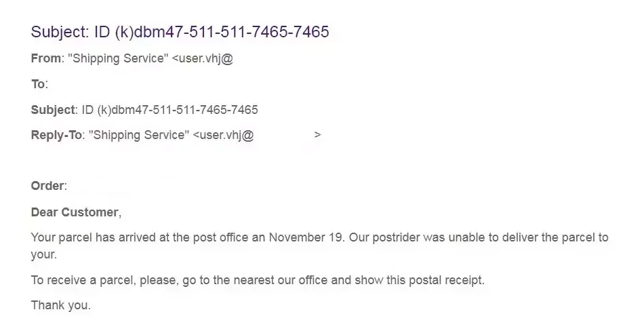Click the bold "Subject" field label
This screenshot has width=644, height=331.
[x=52, y=110]
